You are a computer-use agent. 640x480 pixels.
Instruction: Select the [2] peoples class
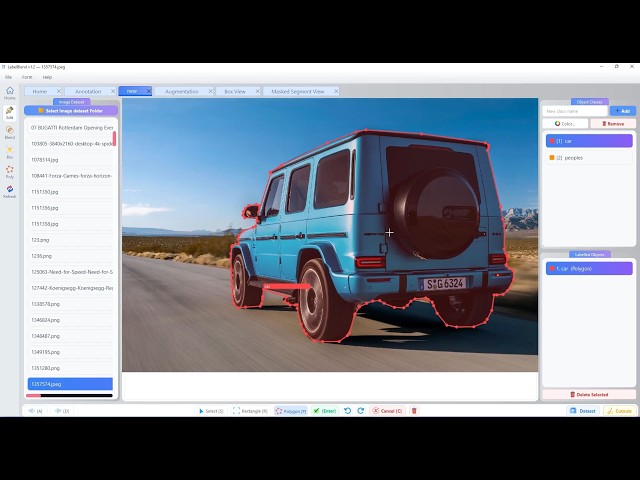(x=589, y=158)
